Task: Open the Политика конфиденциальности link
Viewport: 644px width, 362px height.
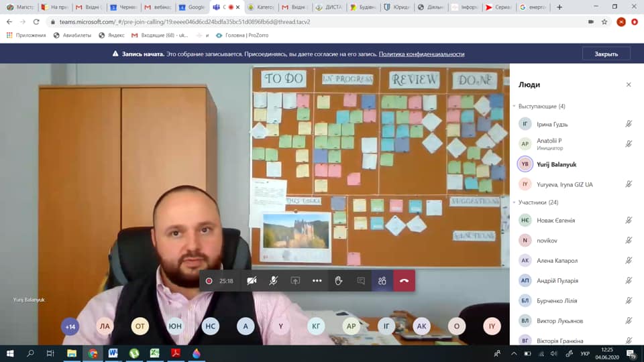Action: [421, 54]
